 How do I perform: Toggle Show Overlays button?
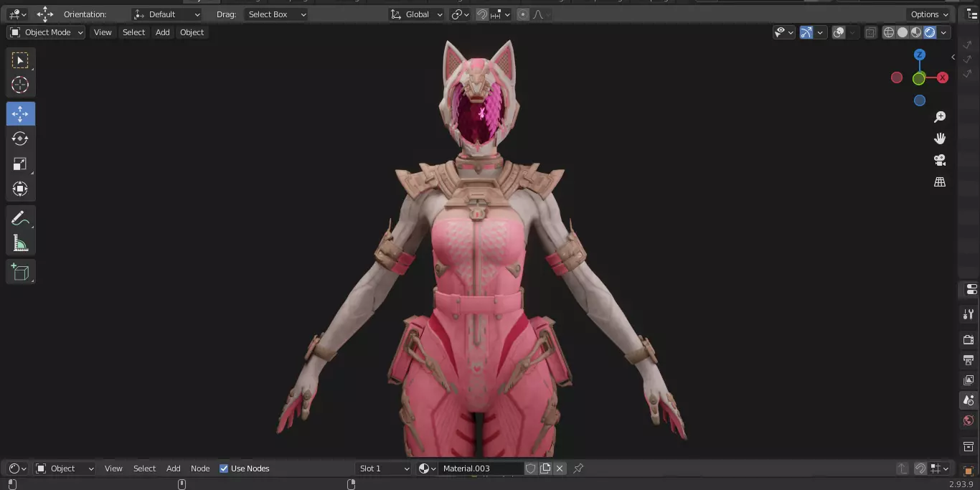(x=839, y=32)
